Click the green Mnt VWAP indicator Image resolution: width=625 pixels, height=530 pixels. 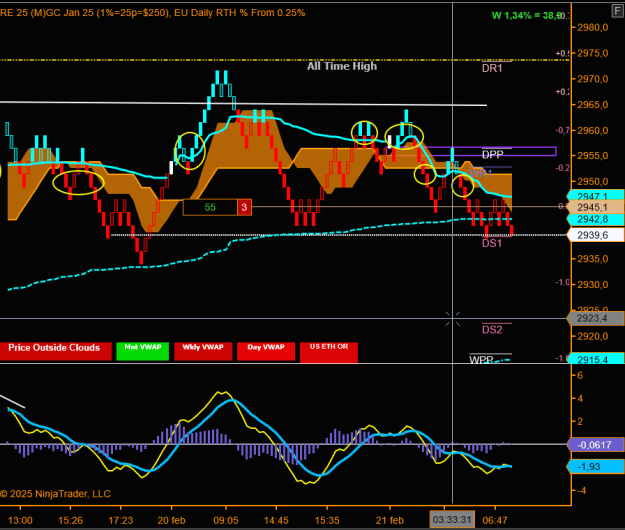143,351
